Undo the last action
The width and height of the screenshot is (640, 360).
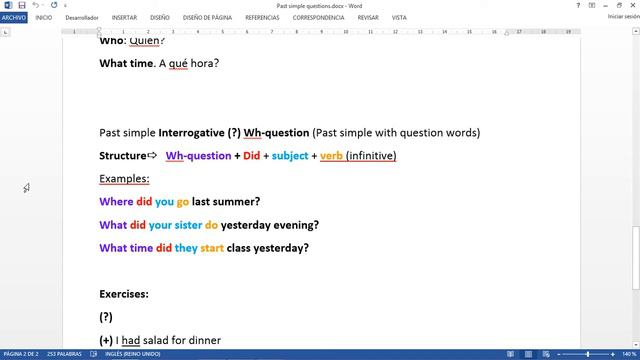[36, 5]
